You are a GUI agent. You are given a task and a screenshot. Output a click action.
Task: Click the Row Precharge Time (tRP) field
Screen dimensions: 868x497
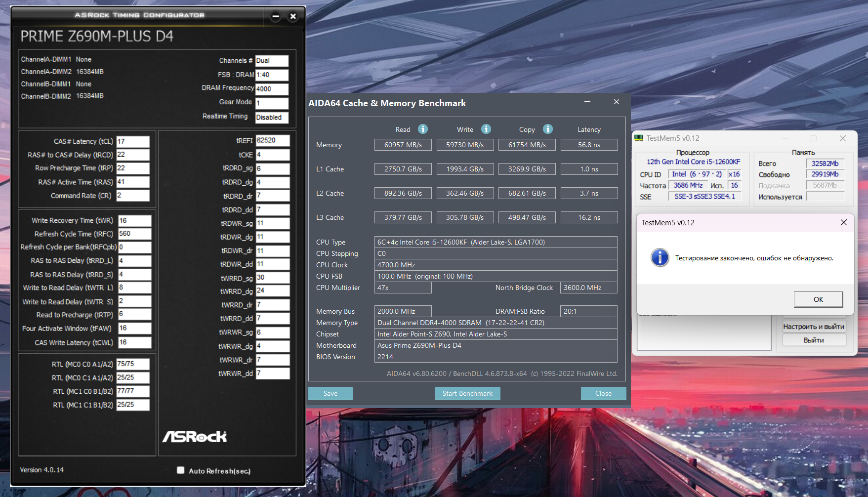[133, 168]
